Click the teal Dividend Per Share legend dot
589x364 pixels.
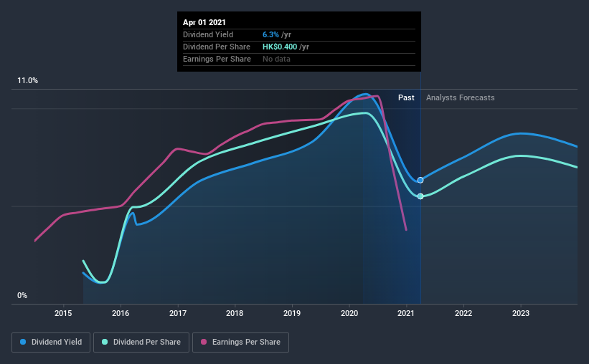coord(105,342)
